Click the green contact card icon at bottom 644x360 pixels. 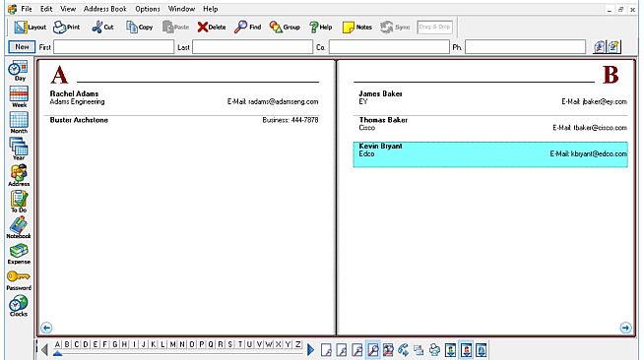click(451, 350)
